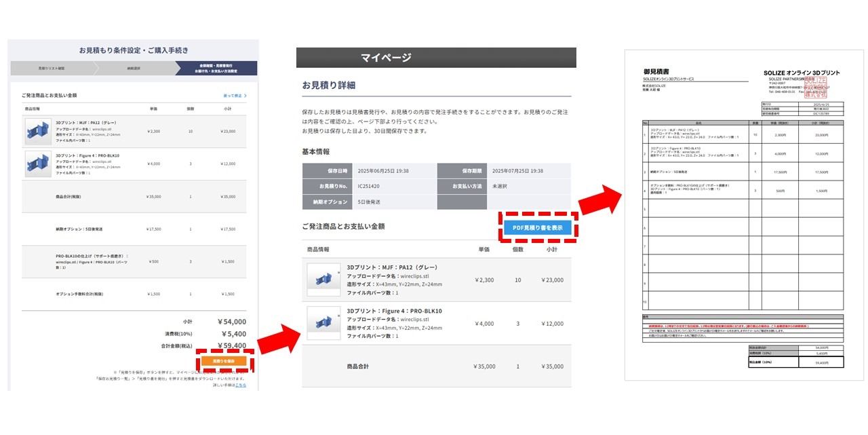Click the マイページ header bar
This screenshot has width=868, height=435.
(x=436, y=58)
